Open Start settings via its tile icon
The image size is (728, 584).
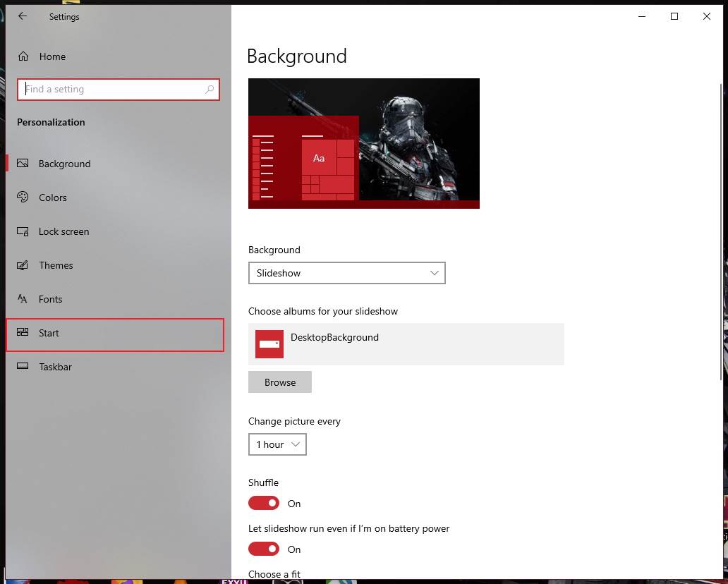click(x=23, y=333)
